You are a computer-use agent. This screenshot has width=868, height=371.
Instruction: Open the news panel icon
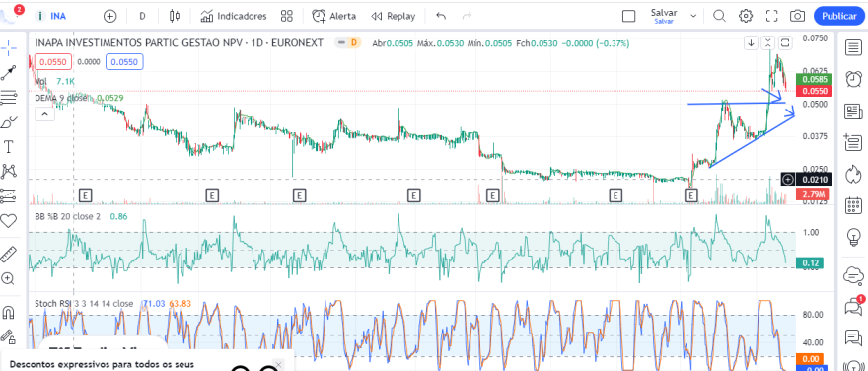(x=853, y=111)
